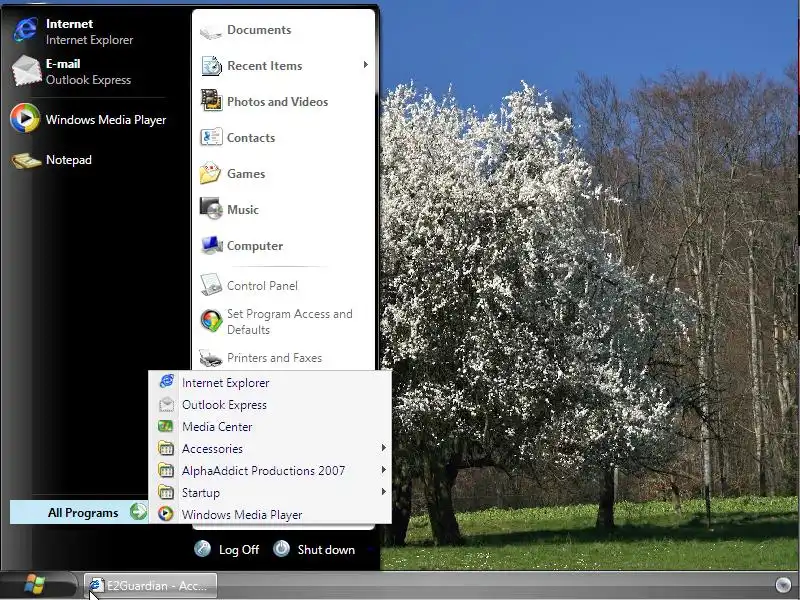Screen dimensions: 800x600
Task: Choose Contacts from the Start menu
Action: (251, 138)
